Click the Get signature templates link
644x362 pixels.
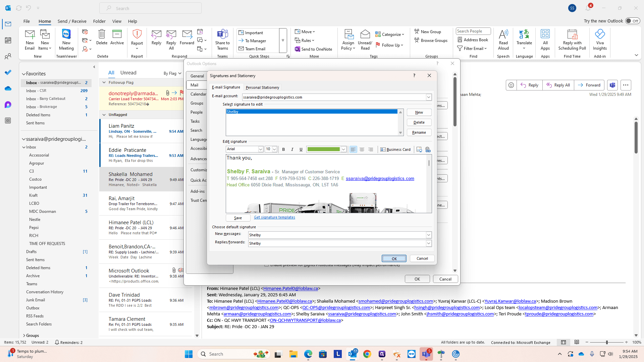[x=274, y=217]
